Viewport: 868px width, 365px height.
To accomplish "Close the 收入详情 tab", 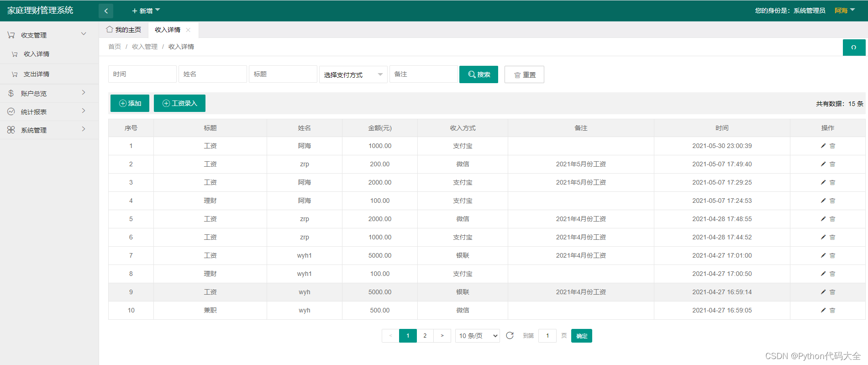I will tap(188, 30).
